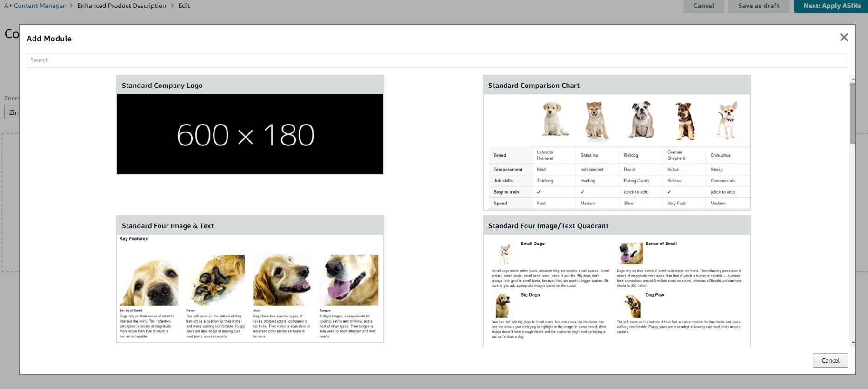Click the module Search field
The height and width of the screenshot is (389, 868).
(437, 60)
